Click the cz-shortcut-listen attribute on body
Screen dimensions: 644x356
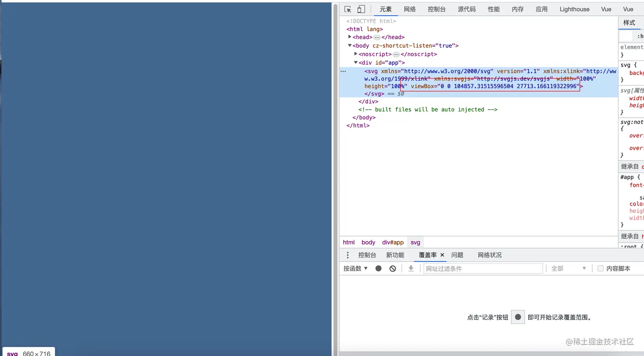[414, 46]
